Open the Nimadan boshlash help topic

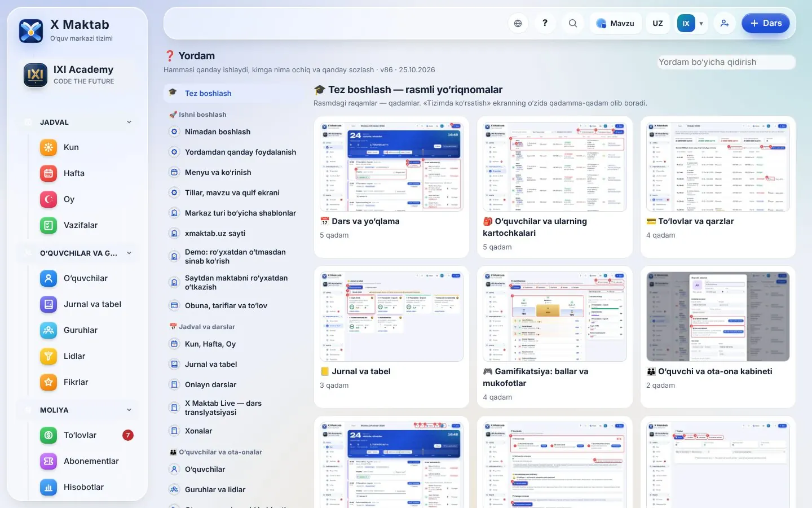coord(233,132)
